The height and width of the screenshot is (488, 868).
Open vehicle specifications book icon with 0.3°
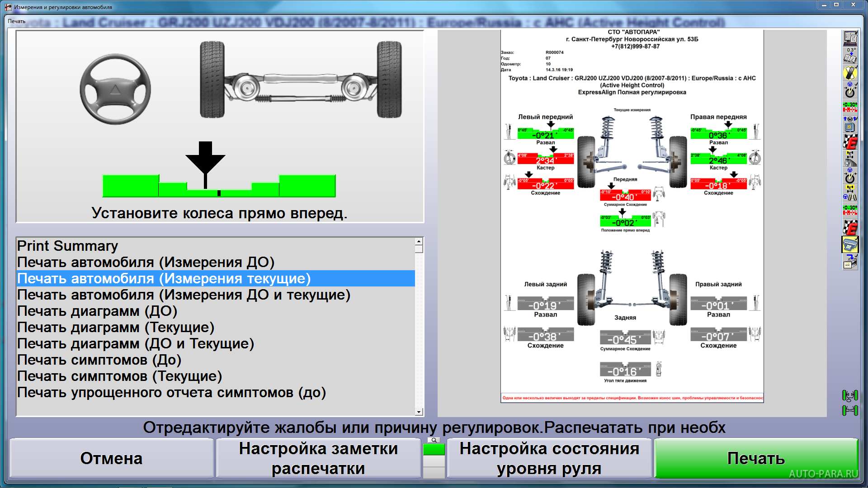point(850,56)
